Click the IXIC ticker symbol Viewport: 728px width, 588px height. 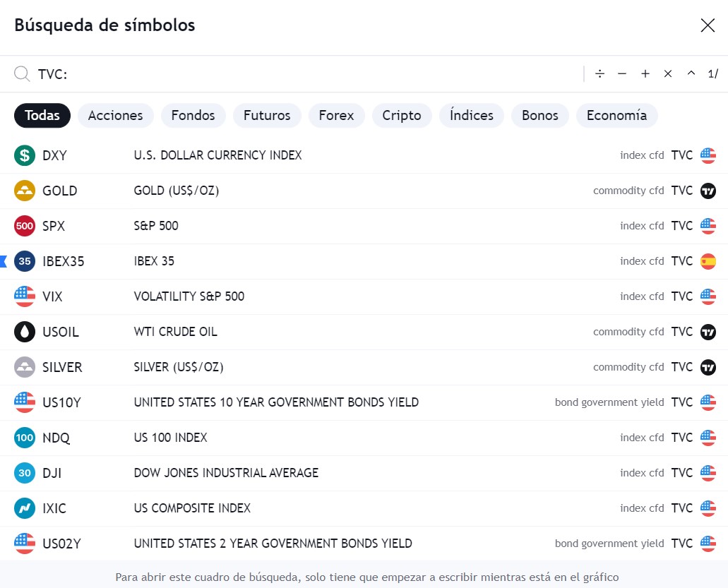click(x=54, y=508)
